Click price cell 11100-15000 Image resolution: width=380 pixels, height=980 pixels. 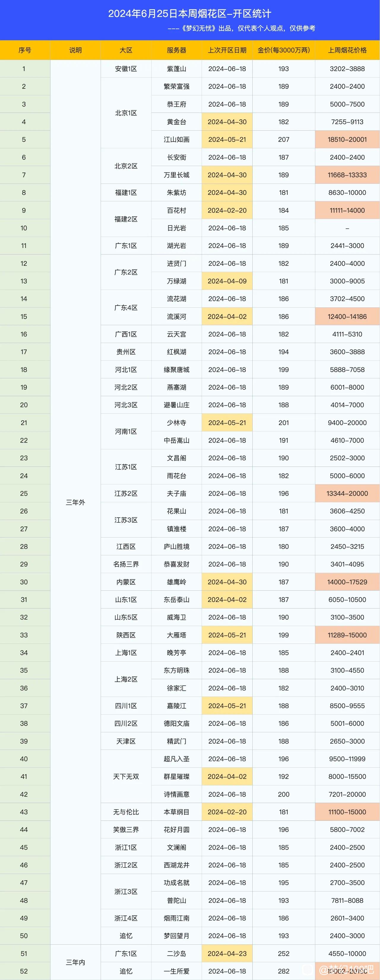pyautogui.click(x=347, y=812)
